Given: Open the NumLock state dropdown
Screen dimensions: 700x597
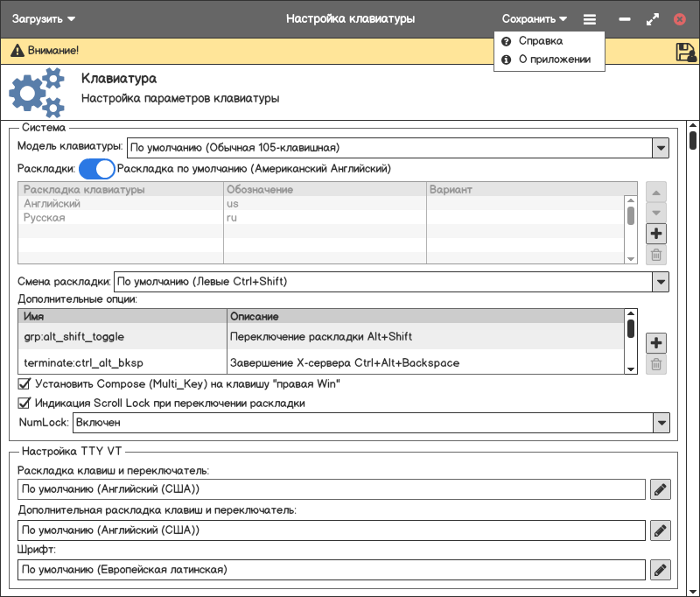Looking at the screenshot, I should point(661,423).
